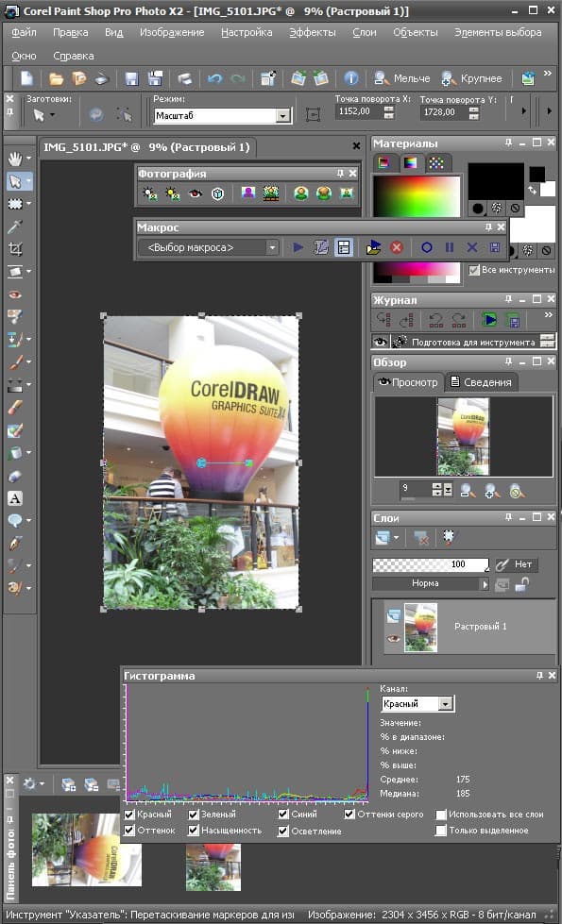Open selection tool flyout arrow
The height and width of the screenshot is (924, 562).
click(x=28, y=204)
